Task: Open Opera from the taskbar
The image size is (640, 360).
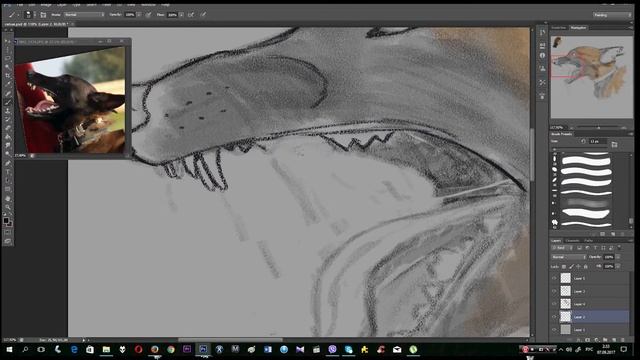Action: [x=138, y=349]
